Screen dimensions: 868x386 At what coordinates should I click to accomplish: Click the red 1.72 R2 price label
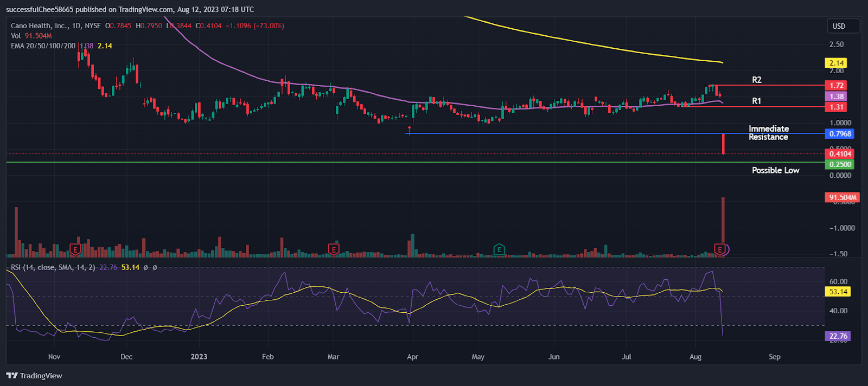click(837, 85)
